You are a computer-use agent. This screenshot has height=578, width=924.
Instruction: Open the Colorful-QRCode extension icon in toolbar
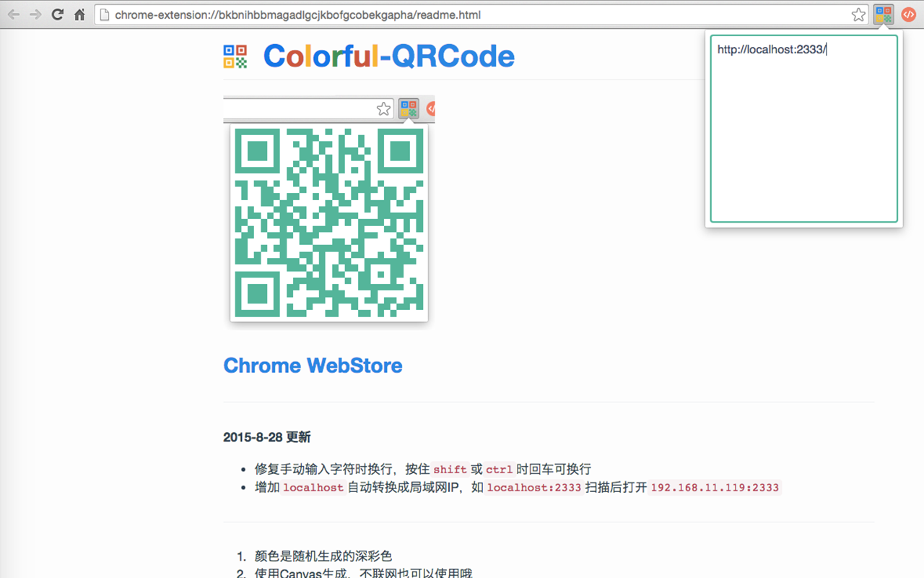(x=884, y=14)
